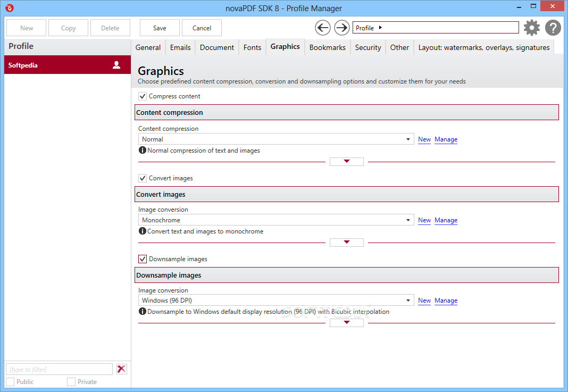The width and height of the screenshot is (568, 392).
Task: Click the user icon on Softpedia profile
Action: (x=116, y=65)
